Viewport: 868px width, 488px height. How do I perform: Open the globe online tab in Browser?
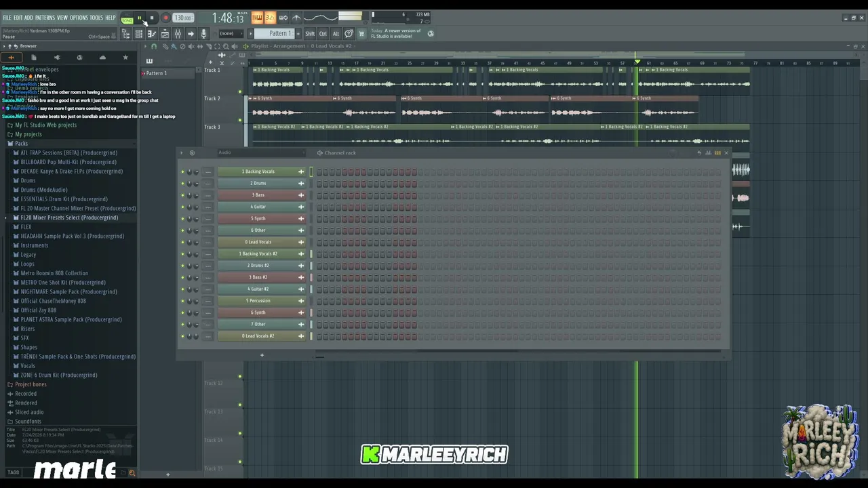79,58
